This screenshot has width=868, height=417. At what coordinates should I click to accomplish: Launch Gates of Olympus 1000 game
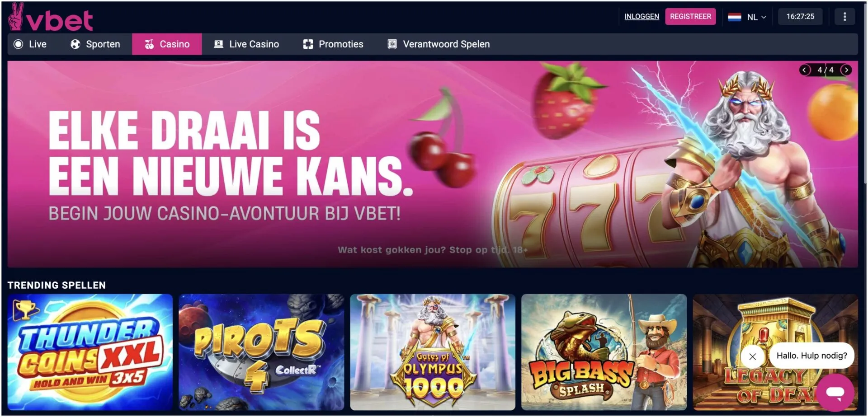pos(433,352)
